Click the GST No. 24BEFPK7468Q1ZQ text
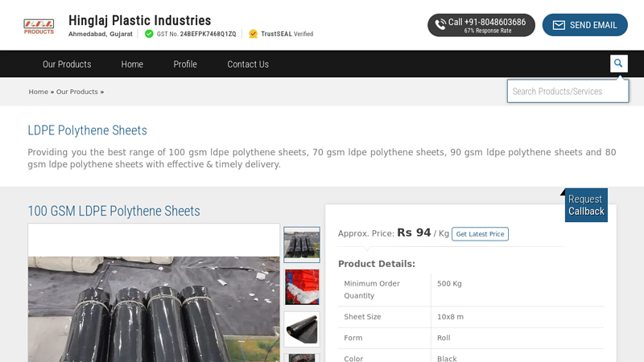Image resolution: width=644 pixels, height=362 pixels. [196, 34]
